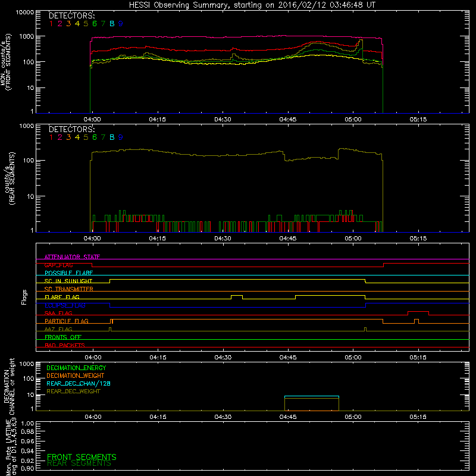Select the MON. counts/s (FRONT SEGMENTS) axis title

(x=5, y=62)
